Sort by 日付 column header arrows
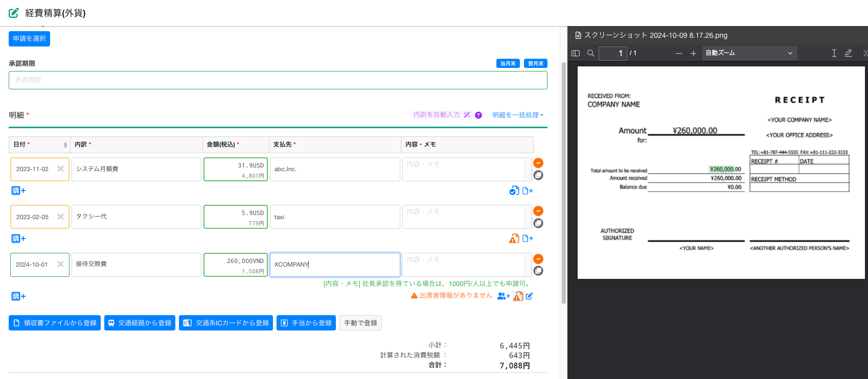This screenshot has width=868, height=379. tap(65, 145)
